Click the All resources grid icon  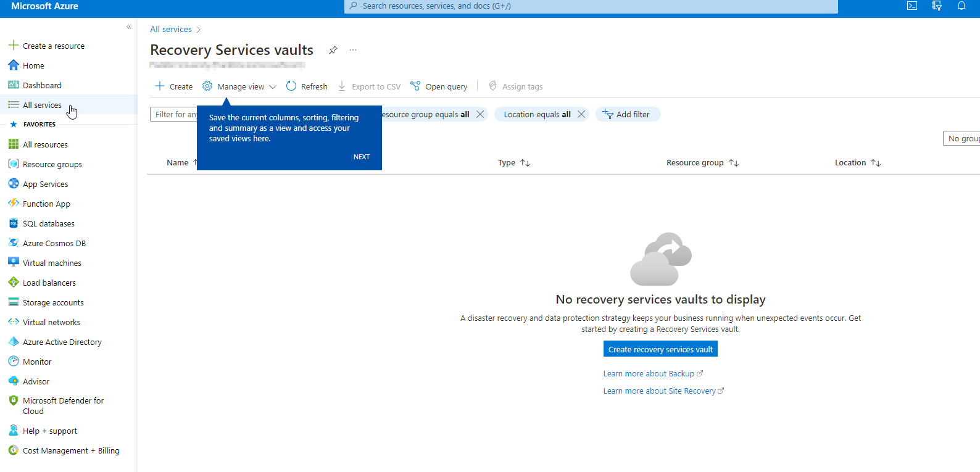(x=14, y=144)
